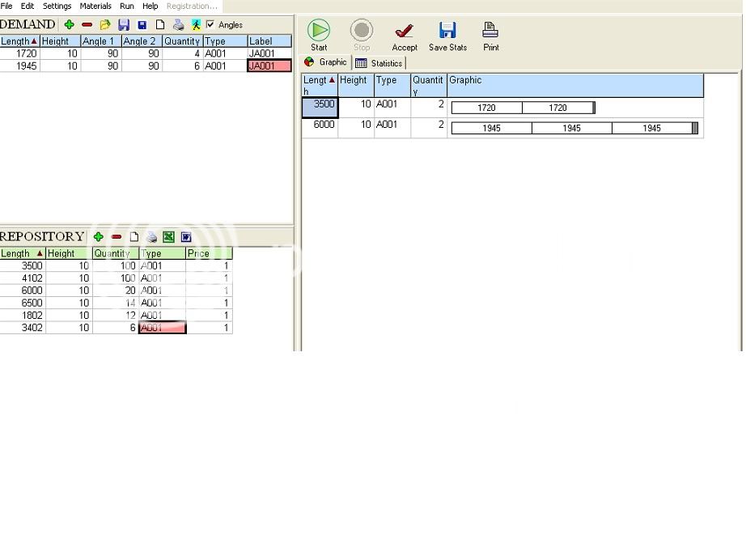
Task: Open the Materials menu
Action: coord(95,6)
